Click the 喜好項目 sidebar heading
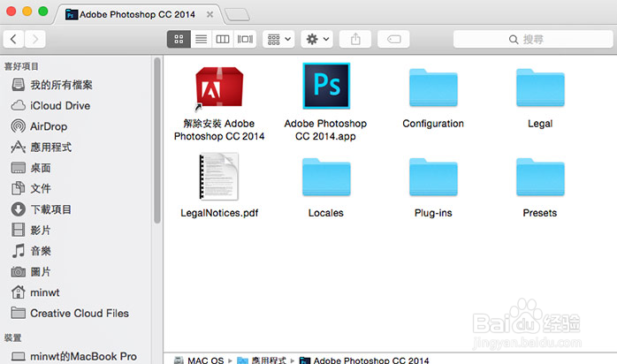The width and height of the screenshot is (617, 364). pos(21,66)
